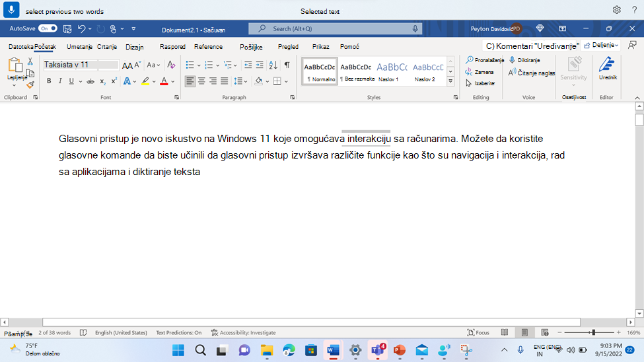Open the Font dialog launcher
Screen dimensions: 644x362
(176, 97)
